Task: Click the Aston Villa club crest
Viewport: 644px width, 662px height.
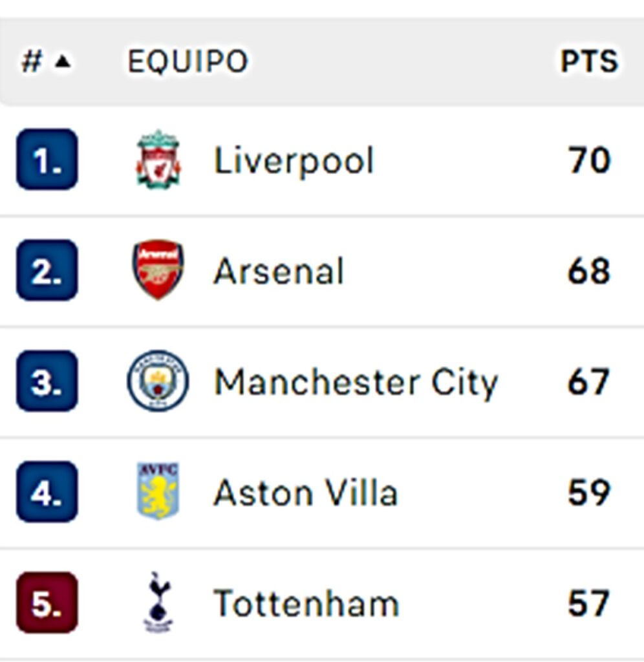Action: (x=158, y=491)
